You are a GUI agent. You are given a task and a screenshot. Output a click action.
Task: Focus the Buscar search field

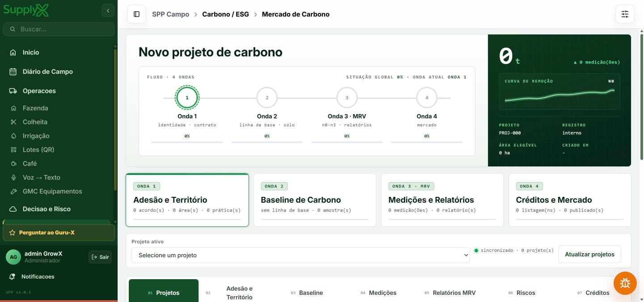[x=59, y=29]
